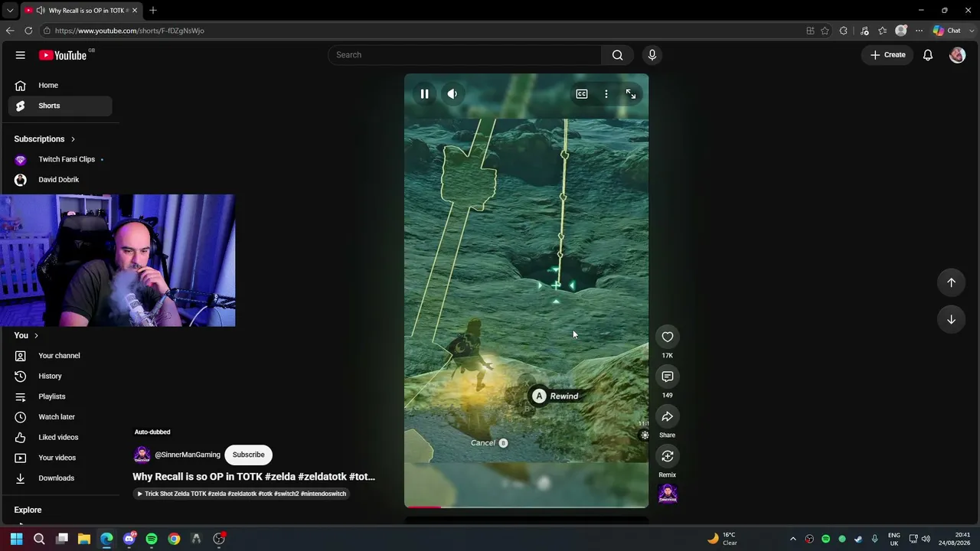
Task: Open the Trick Shot Zelda TOTK video link
Action: coord(241,494)
